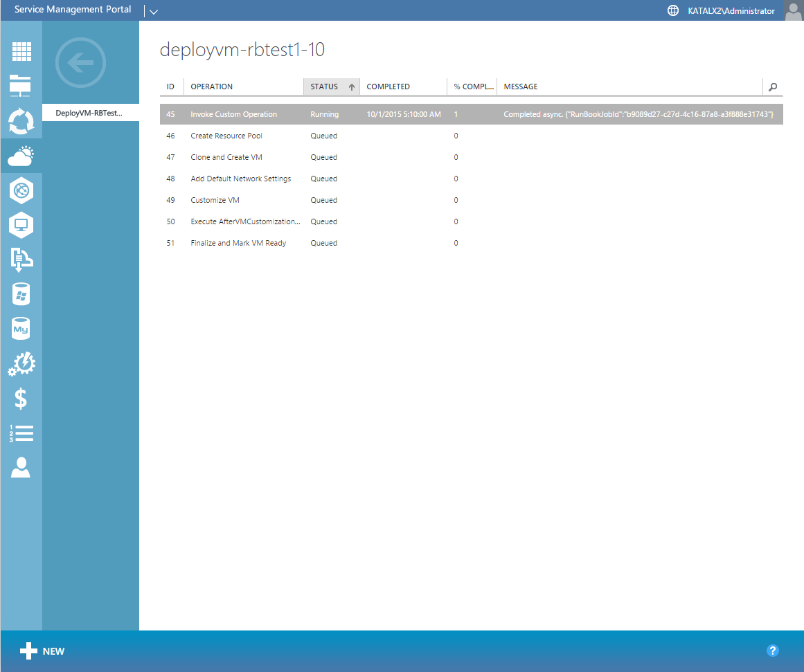Open the document download arrow icon

click(21, 260)
